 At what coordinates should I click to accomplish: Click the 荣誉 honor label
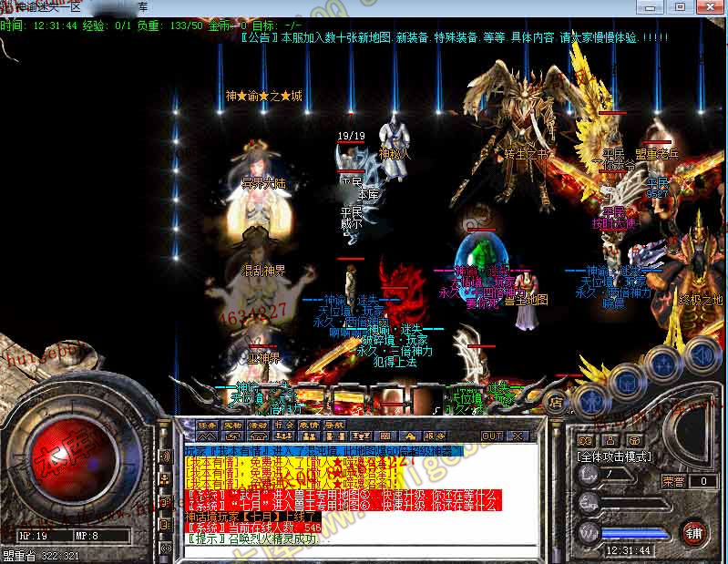click(x=673, y=481)
